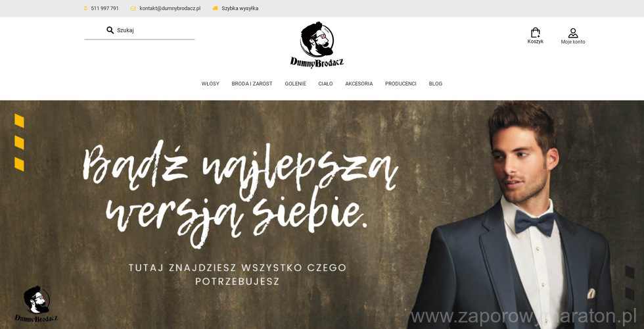The height and width of the screenshot is (329, 644).
Task: Open the GOLENIE category
Action: tap(295, 84)
